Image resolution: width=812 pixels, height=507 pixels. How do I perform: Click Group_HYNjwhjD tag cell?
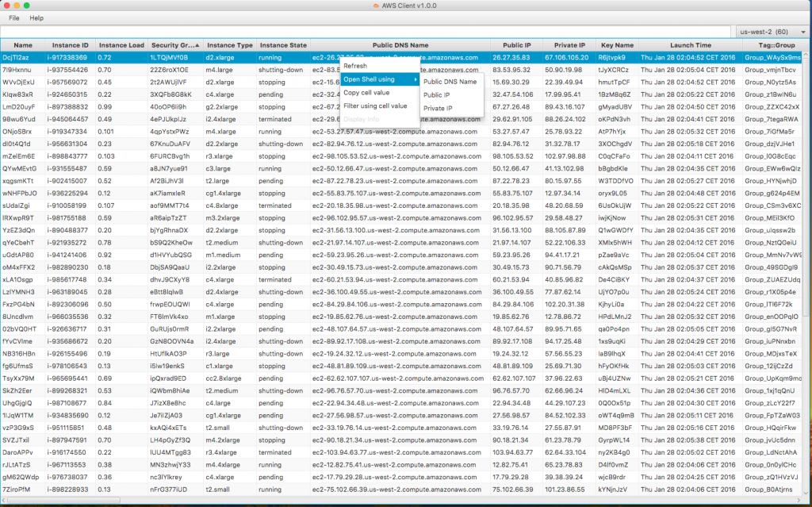pos(771,181)
